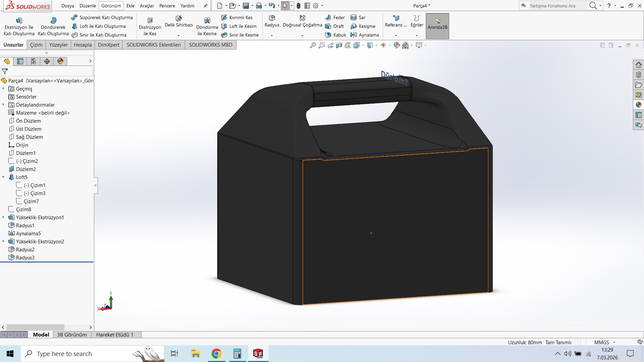Pick Sınır ile Katı Oluşturma
The image size is (644, 362).
[x=99, y=35]
